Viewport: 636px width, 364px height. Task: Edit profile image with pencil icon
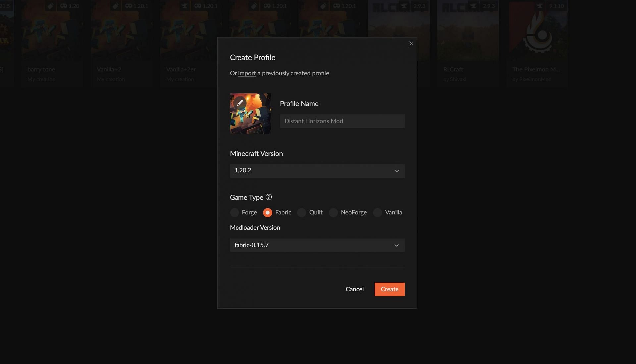pyautogui.click(x=240, y=103)
